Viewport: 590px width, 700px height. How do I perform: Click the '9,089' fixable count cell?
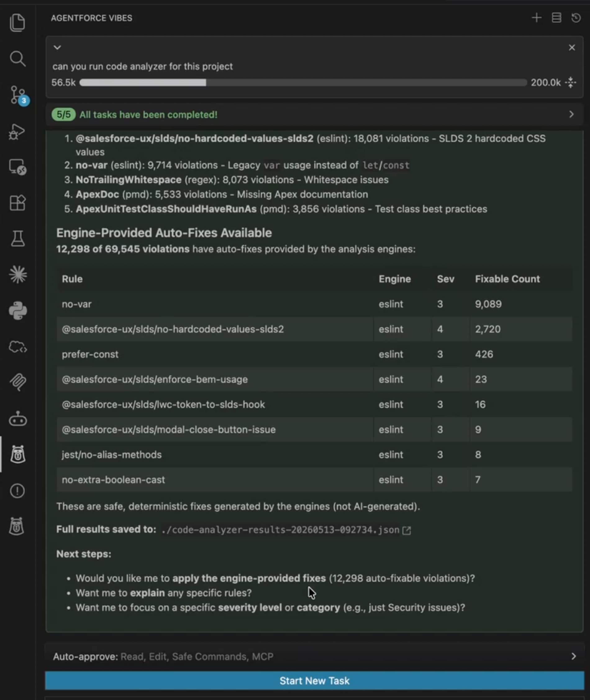pyautogui.click(x=521, y=304)
